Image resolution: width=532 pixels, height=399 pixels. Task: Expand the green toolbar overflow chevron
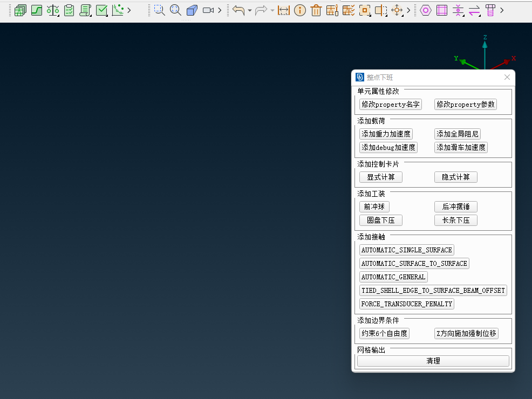click(129, 10)
